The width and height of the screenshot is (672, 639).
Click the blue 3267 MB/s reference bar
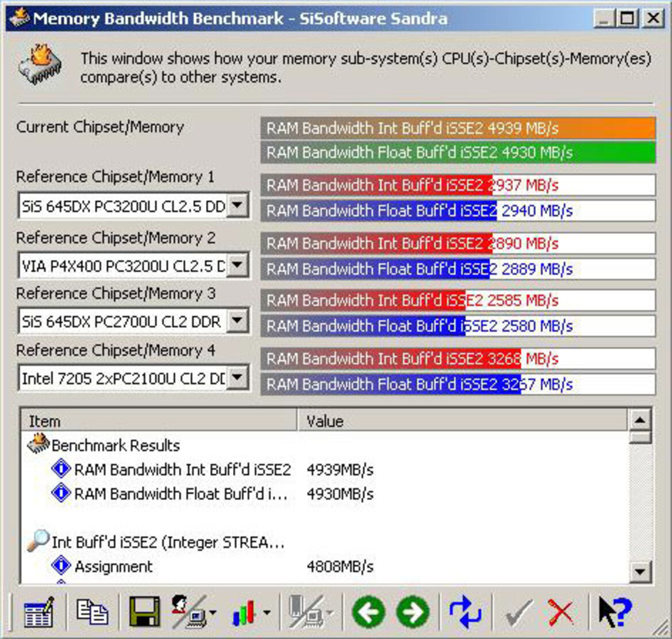[x=458, y=384]
